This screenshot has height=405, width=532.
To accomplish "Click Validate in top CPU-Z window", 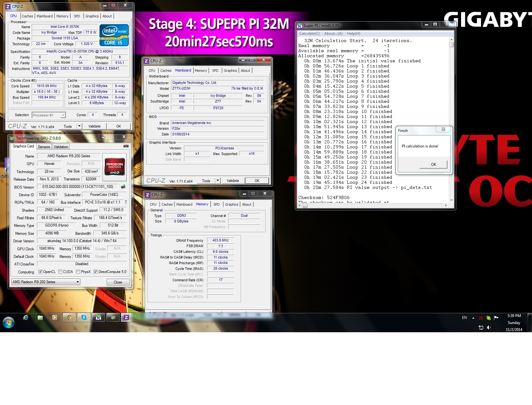I will click(94, 126).
